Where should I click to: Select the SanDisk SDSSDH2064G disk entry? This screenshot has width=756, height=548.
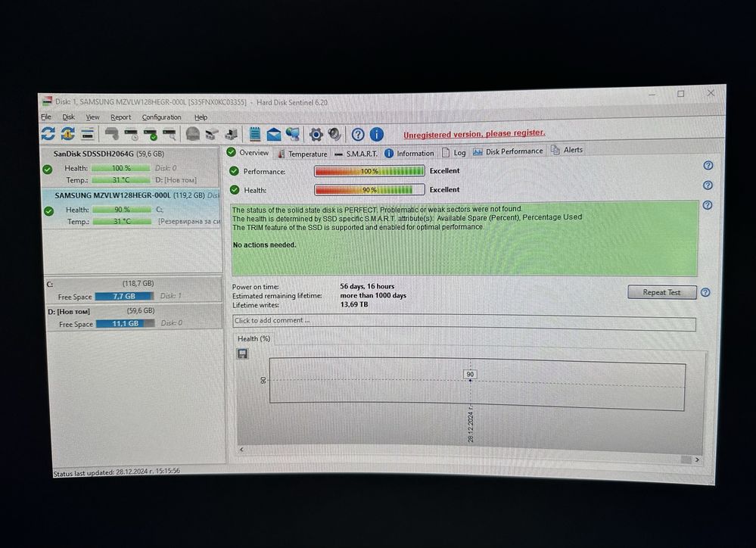[131, 167]
